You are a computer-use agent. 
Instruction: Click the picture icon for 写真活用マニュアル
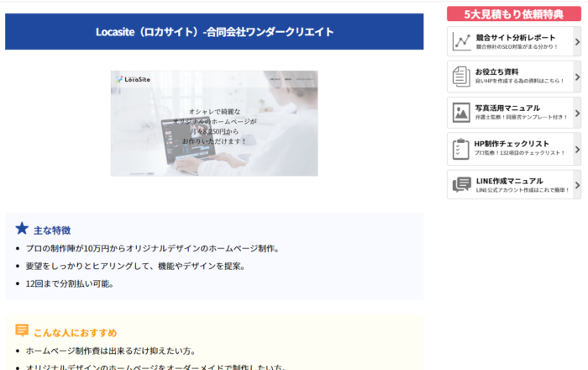(461, 112)
